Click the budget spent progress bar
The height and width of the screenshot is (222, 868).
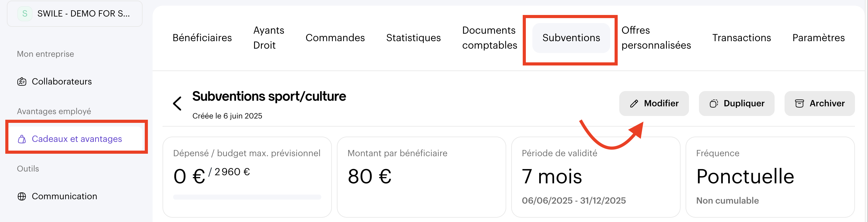(247, 197)
